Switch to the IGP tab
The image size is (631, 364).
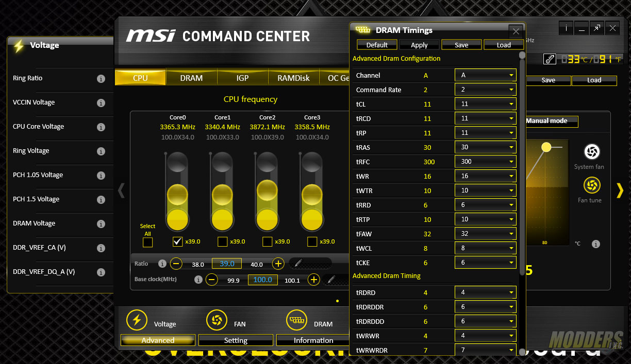click(x=242, y=78)
